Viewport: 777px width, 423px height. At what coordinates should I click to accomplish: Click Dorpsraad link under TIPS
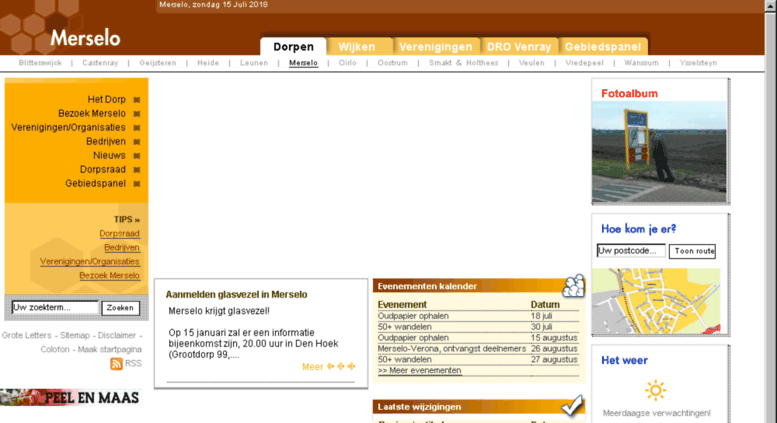tap(119, 233)
